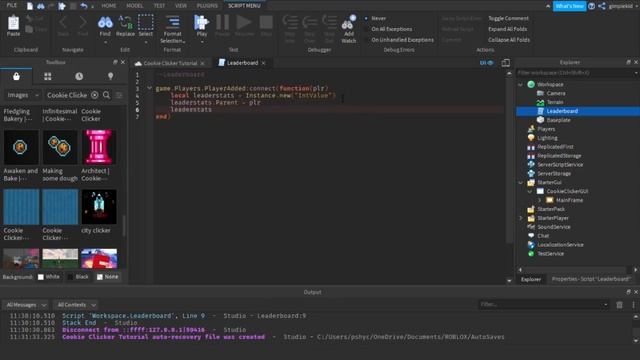
Task: Open the Properties panel tab
Action: pos(591,279)
